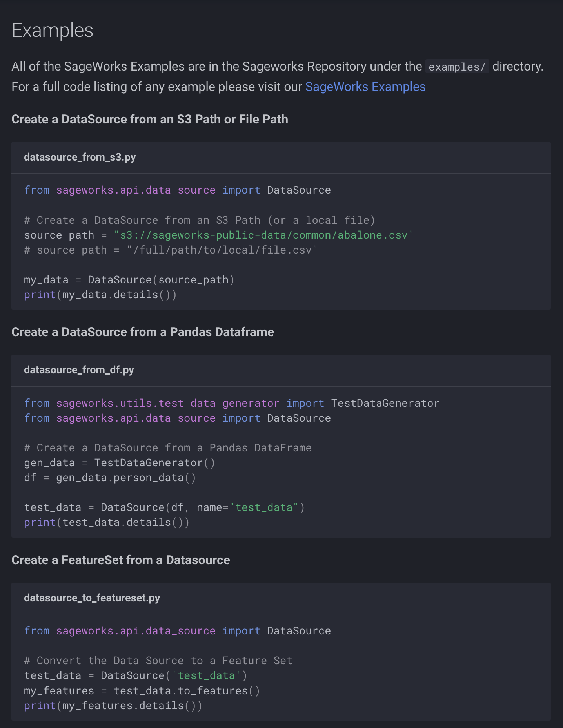Click line 'test_data = DataSource(df, name="test_data")'

164,507
